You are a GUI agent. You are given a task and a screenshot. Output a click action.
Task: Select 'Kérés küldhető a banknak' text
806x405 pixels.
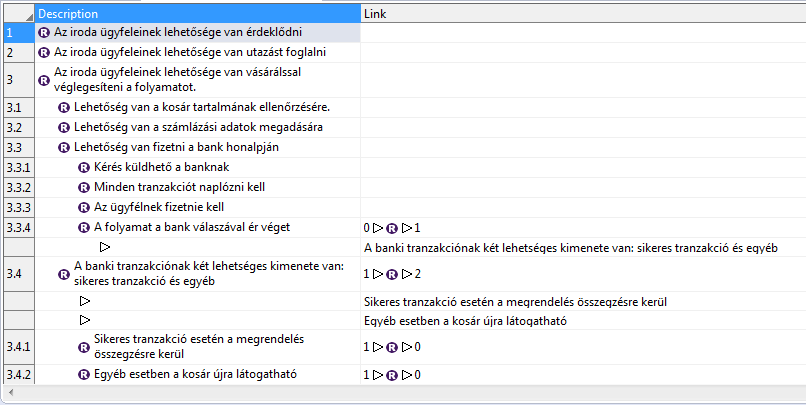(161, 167)
